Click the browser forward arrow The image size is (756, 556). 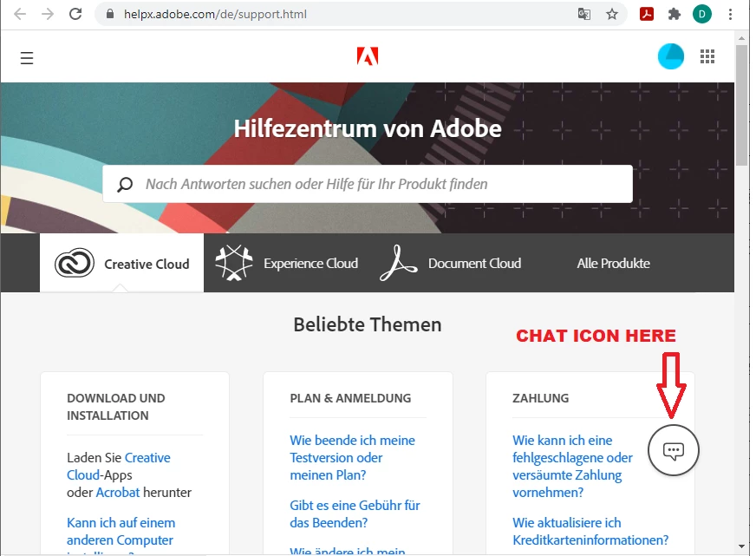pyautogui.click(x=47, y=14)
